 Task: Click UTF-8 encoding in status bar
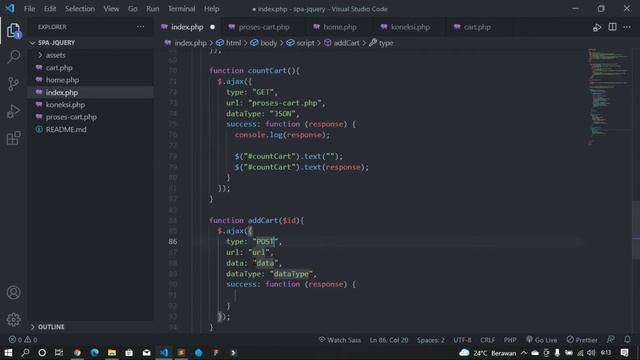[462, 340]
